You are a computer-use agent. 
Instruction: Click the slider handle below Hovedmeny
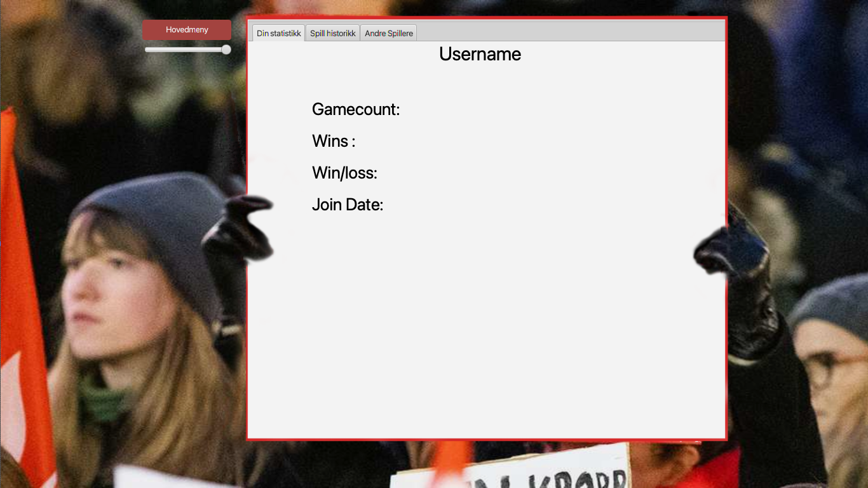click(x=226, y=50)
